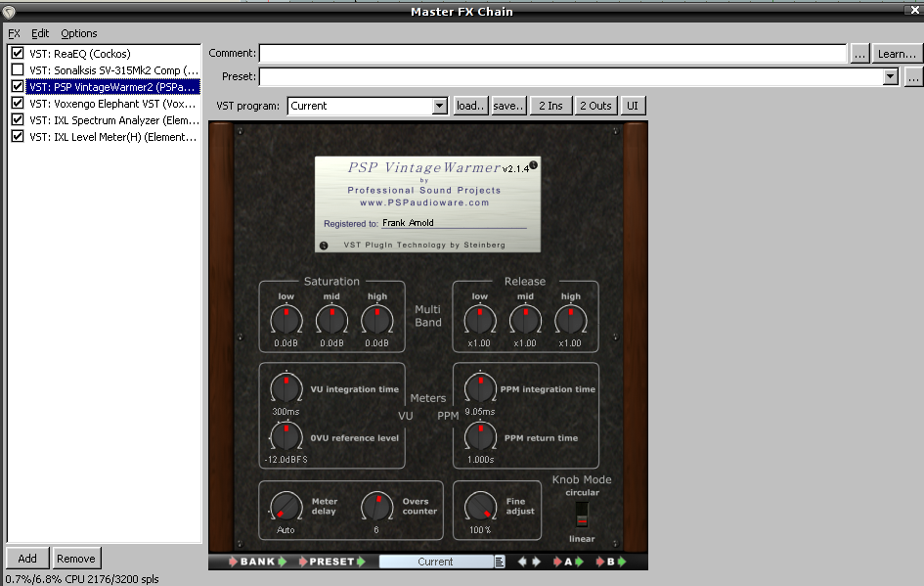Click the red arrow before A
The height and width of the screenshot is (586, 924).
click(x=557, y=562)
